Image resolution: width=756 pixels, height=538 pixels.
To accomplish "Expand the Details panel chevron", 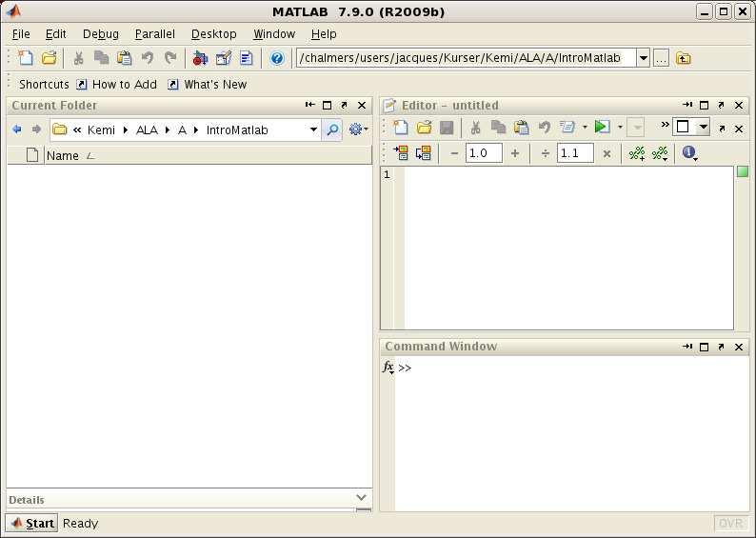I will pos(361,497).
